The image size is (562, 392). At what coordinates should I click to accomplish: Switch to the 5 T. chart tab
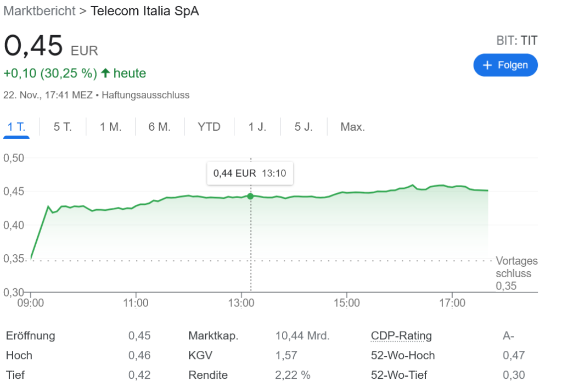pyautogui.click(x=63, y=127)
